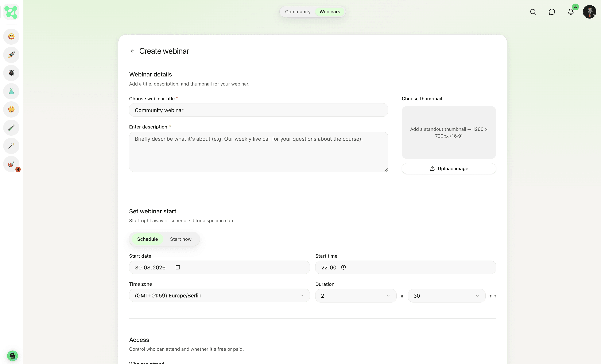Image resolution: width=601 pixels, height=364 pixels.
Task: Open the Duration hours dropdown showing 2
Action: 356,296
